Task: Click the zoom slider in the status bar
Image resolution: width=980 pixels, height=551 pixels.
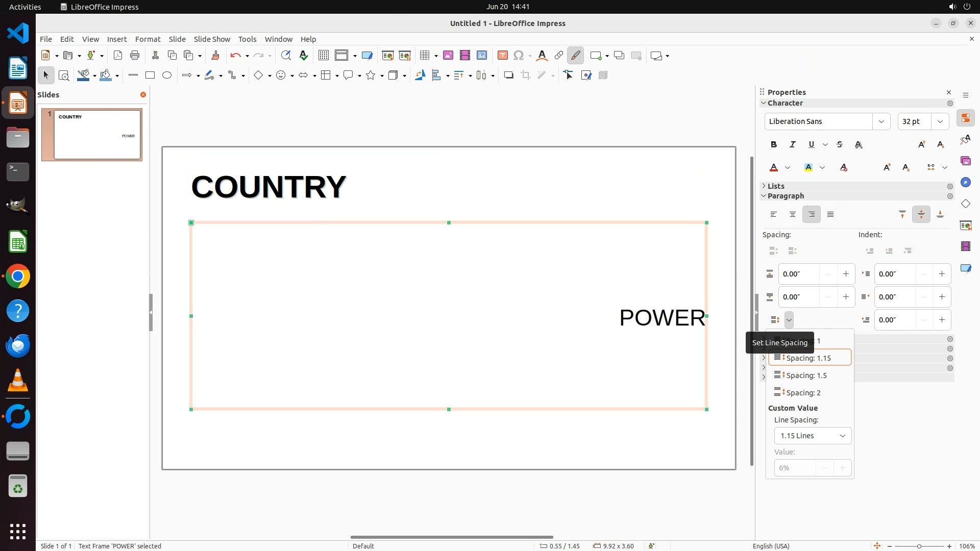Action: 919,546
